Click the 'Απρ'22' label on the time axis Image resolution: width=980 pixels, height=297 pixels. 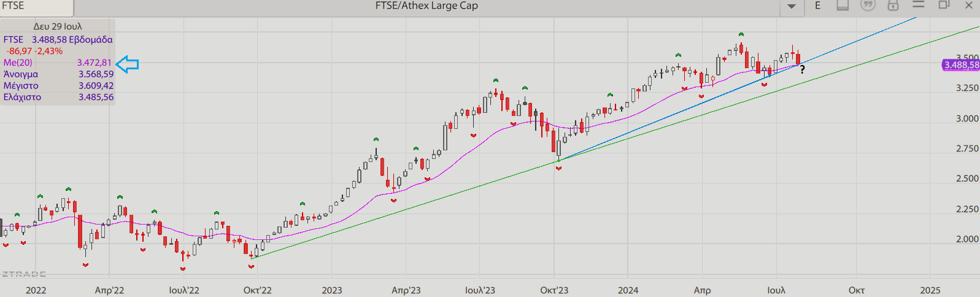(x=109, y=290)
